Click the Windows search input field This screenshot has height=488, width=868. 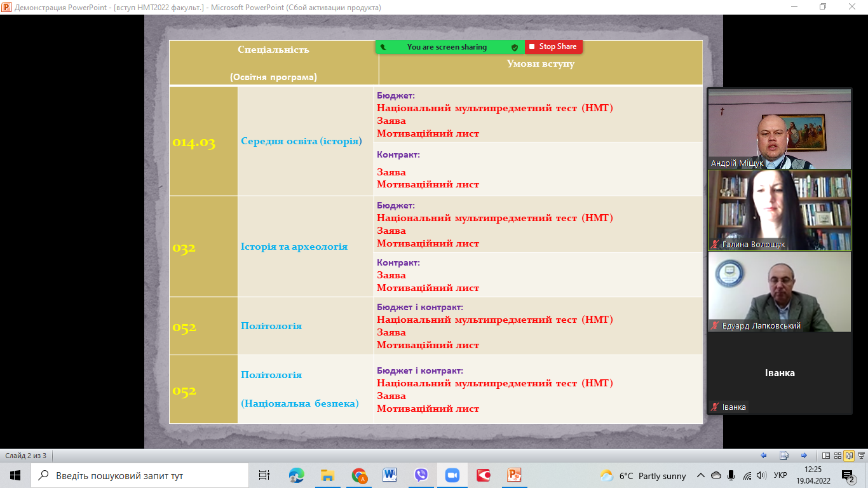pyautogui.click(x=140, y=475)
